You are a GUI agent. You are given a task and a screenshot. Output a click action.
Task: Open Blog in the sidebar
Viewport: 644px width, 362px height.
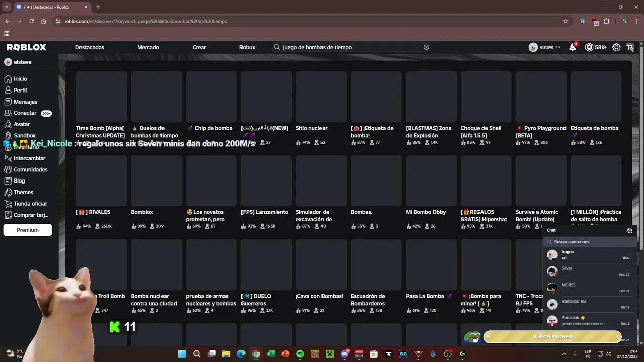pos(19,181)
